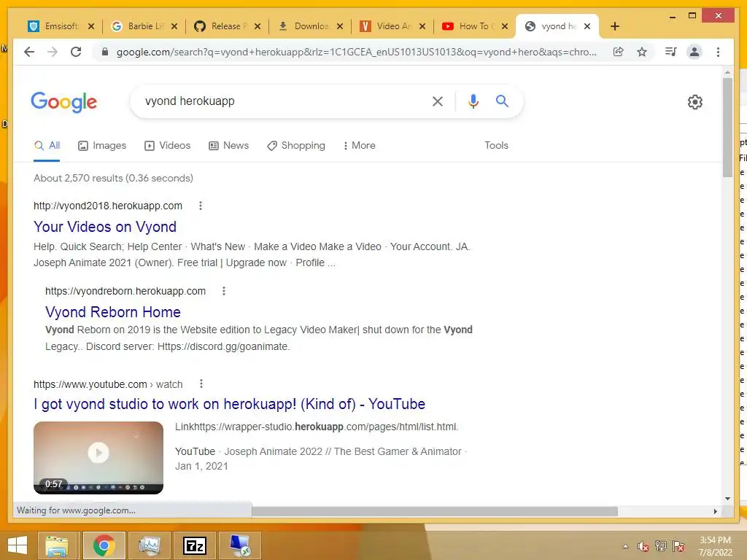Switch to the News results tab
This screenshot has width=747, height=560.
228,145
